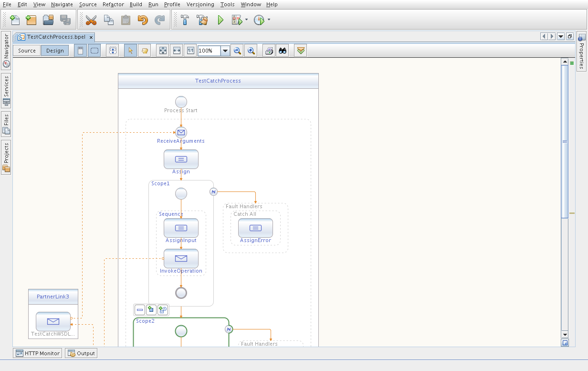Click the Zoom In magnifier icon
This screenshot has width=588, height=371.
tap(251, 51)
